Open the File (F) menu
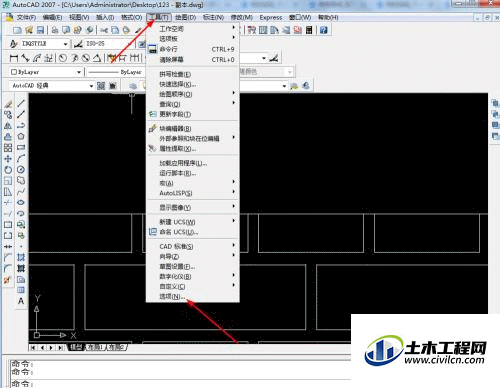The width and height of the screenshot is (500, 388). click(26, 17)
